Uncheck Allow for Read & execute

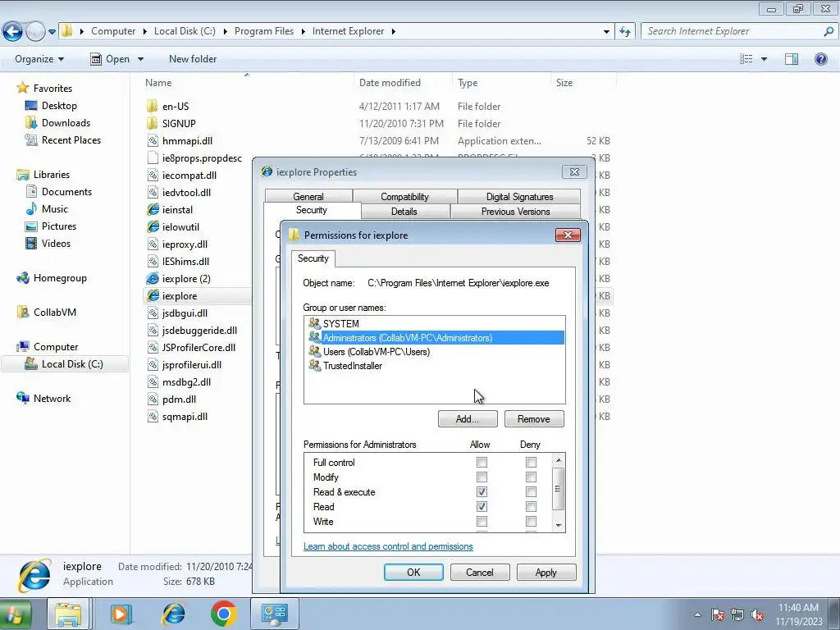point(482,492)
